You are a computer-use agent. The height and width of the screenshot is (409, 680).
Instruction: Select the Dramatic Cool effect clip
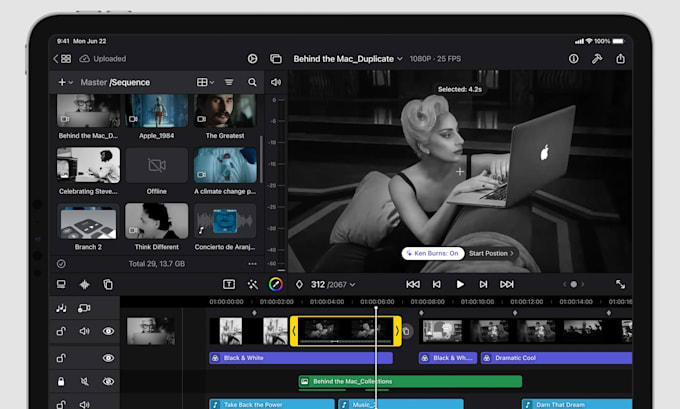(x=556, y=358)
